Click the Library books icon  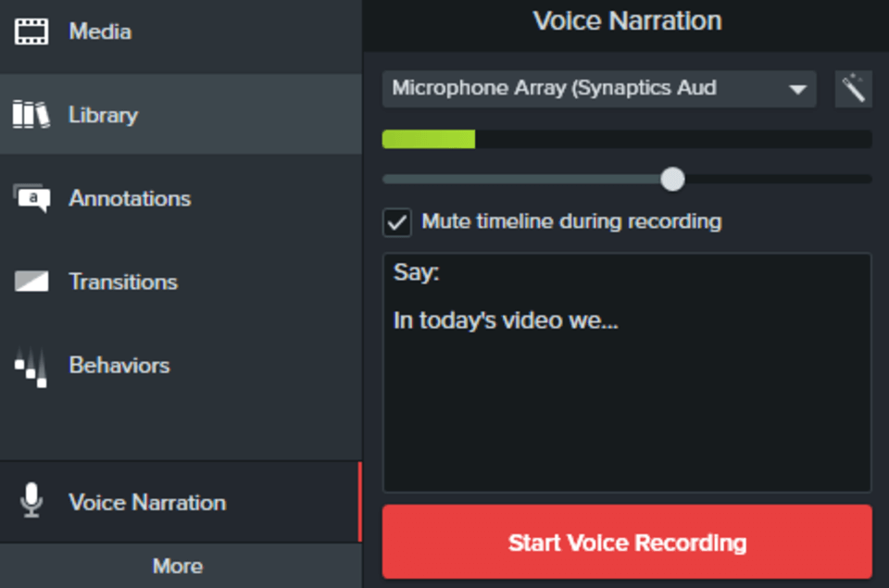(x=31, y=115)
